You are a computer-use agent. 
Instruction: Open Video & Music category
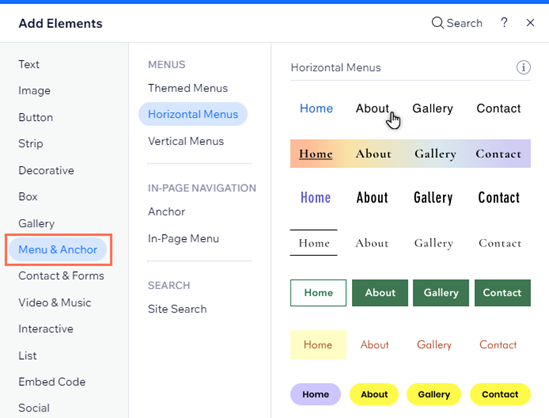pos(55,302)
